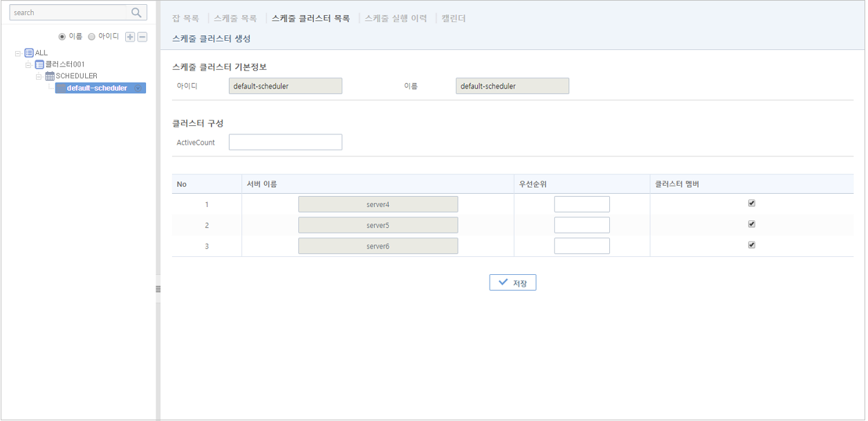Collapse the 클러스터001 tree node
The width and height of the screenshot is (868, 421).
pos(29,64)
